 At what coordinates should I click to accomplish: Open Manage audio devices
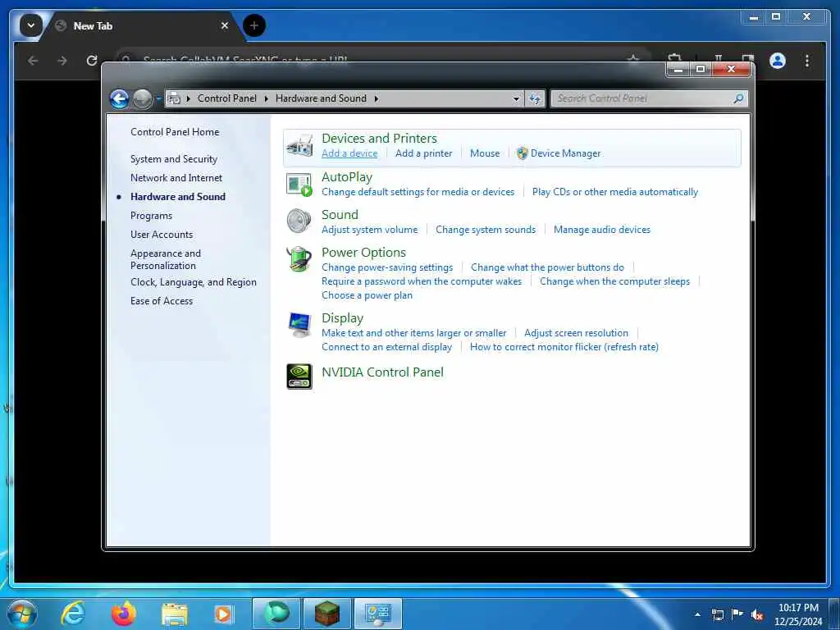click(x=601, y=230)
